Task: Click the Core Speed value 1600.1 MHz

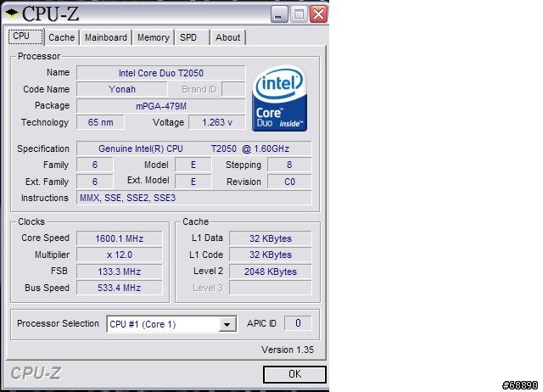Action: (x=119, y=238)
